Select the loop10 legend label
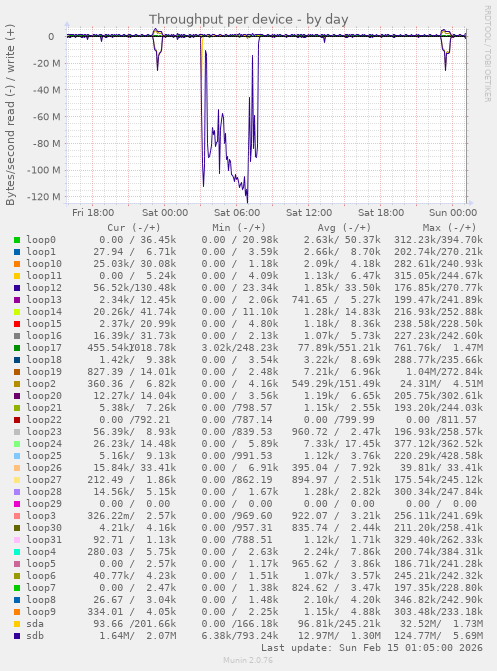 pyautogui.click(x=44, y=264)
